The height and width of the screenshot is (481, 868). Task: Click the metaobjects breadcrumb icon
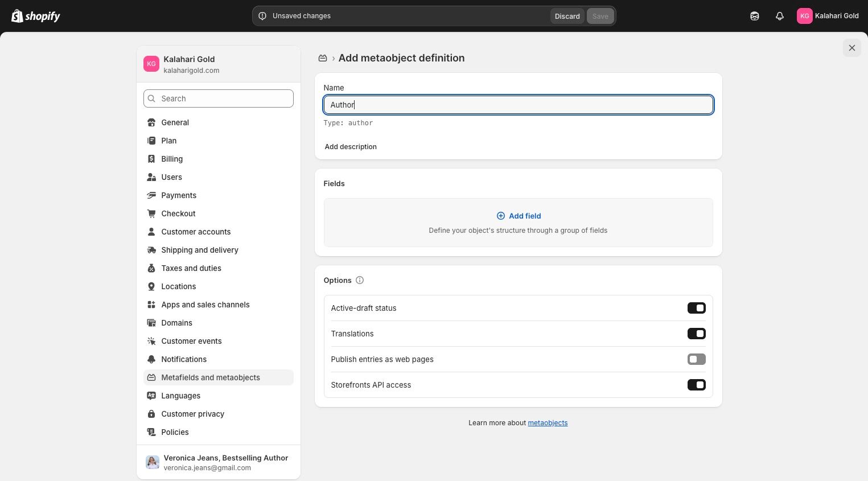pos(323,58)
